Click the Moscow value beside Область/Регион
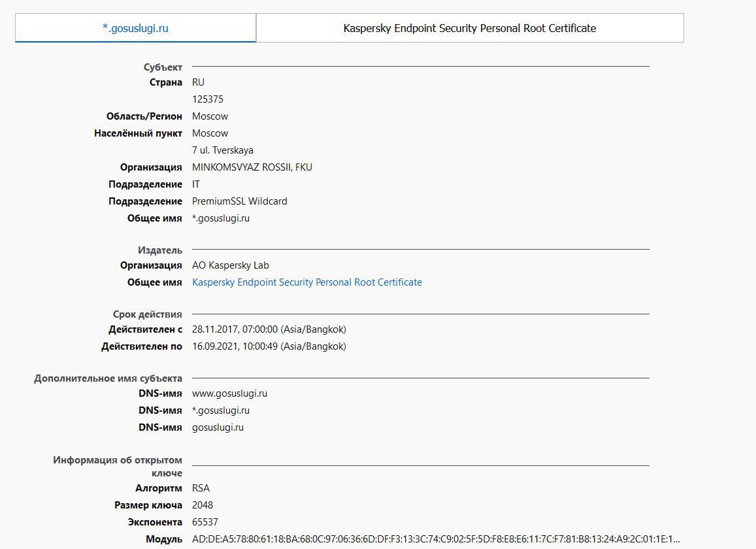This screenshot has width=756, height=549. point(210,116)
